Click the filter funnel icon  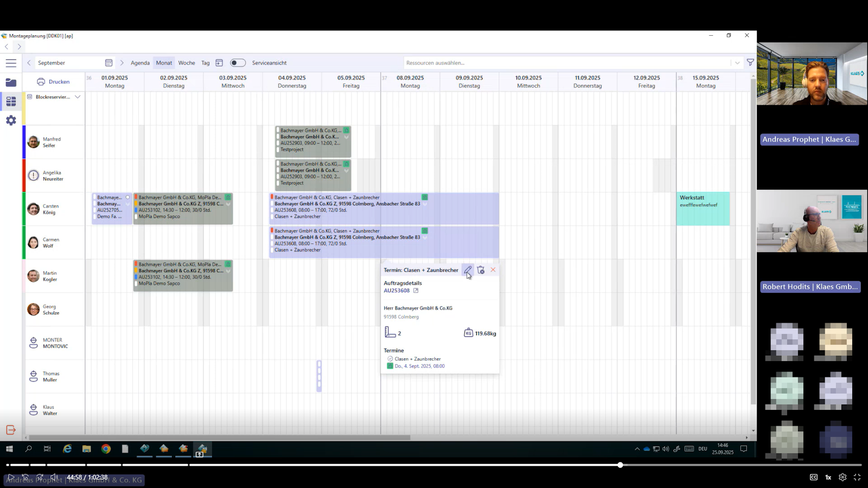(750, 63)
